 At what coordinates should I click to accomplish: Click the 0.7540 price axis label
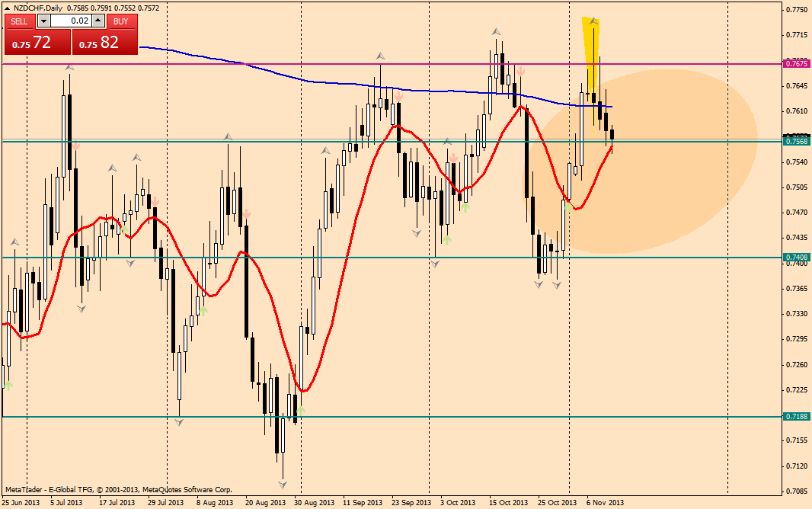[x=797, y=162]
